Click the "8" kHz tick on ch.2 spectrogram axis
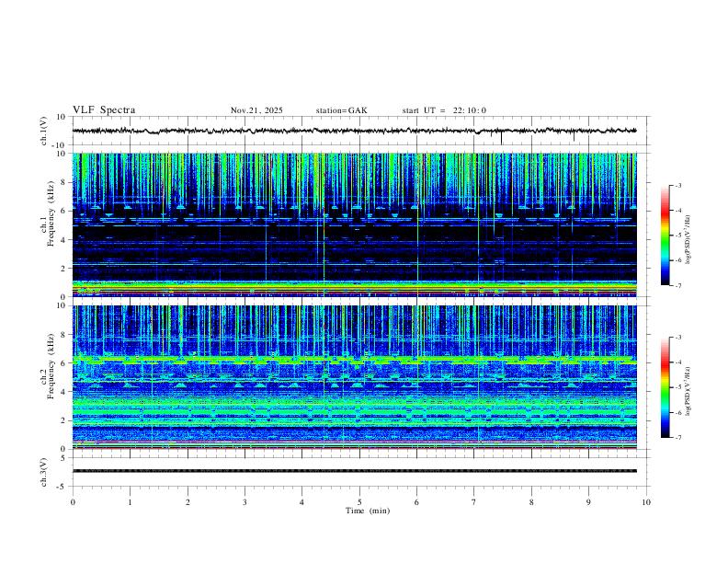The image size is (728, 563). click(x=63, y=335)
